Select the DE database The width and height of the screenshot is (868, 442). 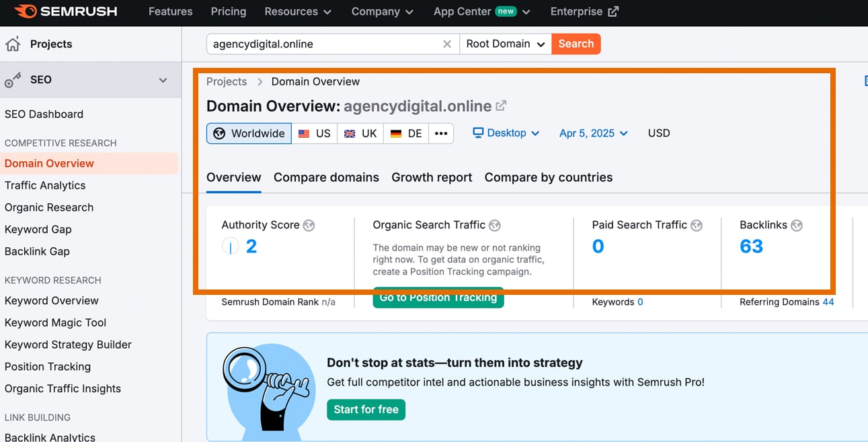(x=406, y=133)
